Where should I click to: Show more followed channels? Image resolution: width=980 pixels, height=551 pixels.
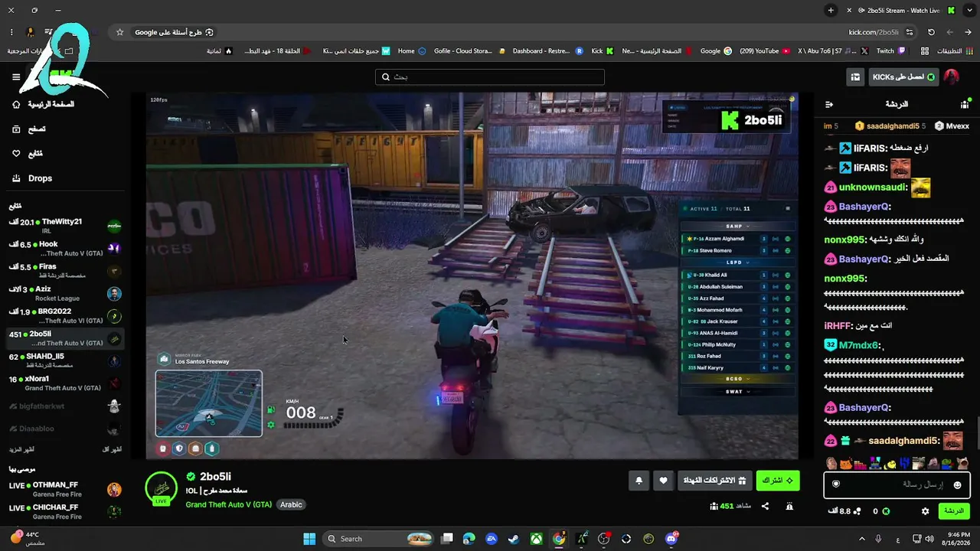tap(21, 449)
